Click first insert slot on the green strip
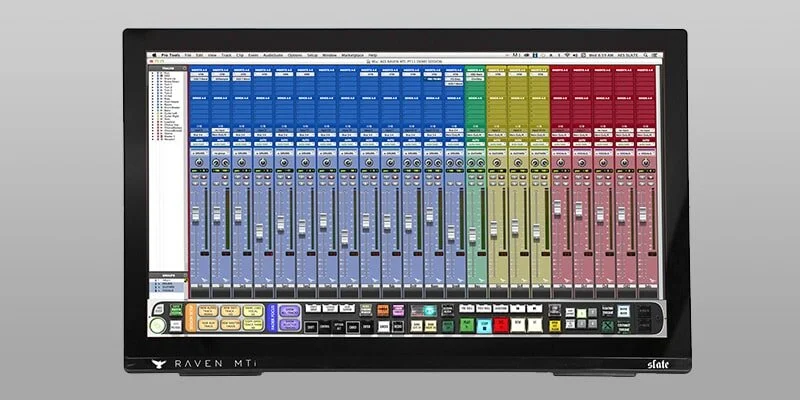This screenshot has height=400, width=800. click(x=476, y=74)
